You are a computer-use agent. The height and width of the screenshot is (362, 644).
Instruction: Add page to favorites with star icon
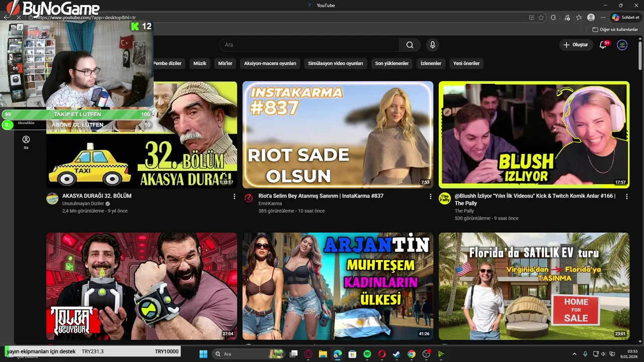click(x=541, y=17)
